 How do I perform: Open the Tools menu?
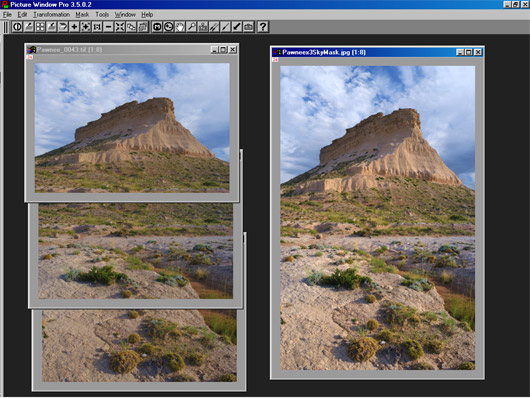(102, 15)
